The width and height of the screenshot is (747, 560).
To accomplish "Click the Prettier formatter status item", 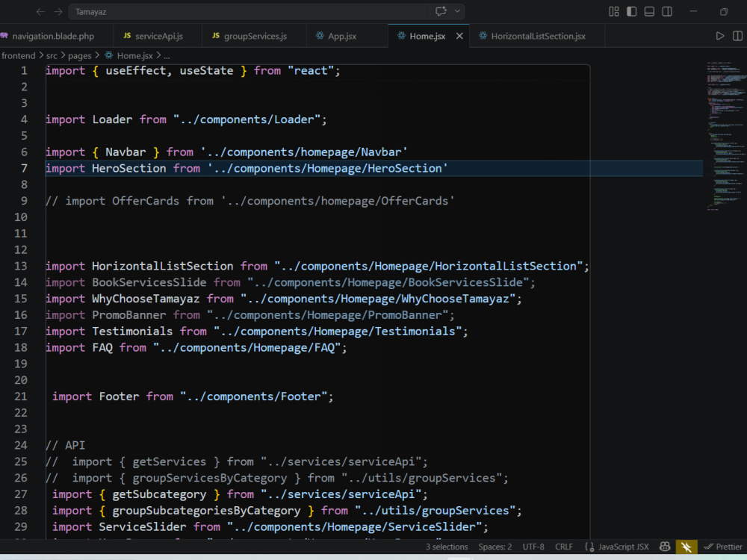I will [x=723, y=547].
